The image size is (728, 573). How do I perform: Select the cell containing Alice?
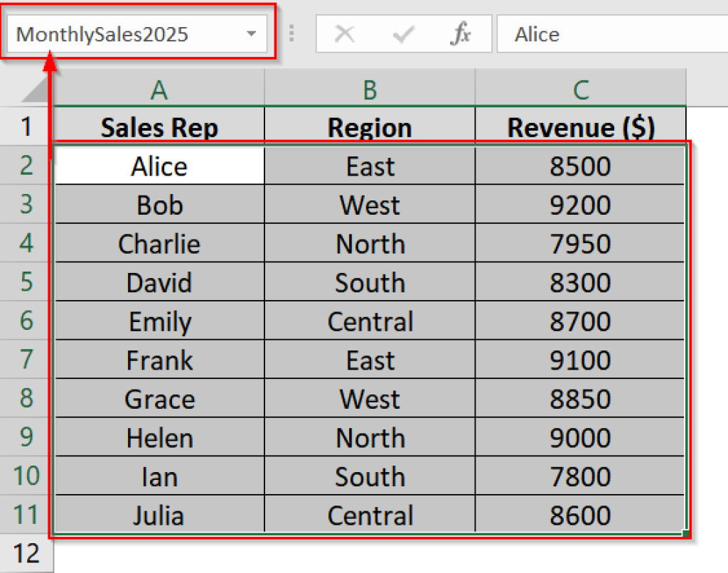pos(159,166)
